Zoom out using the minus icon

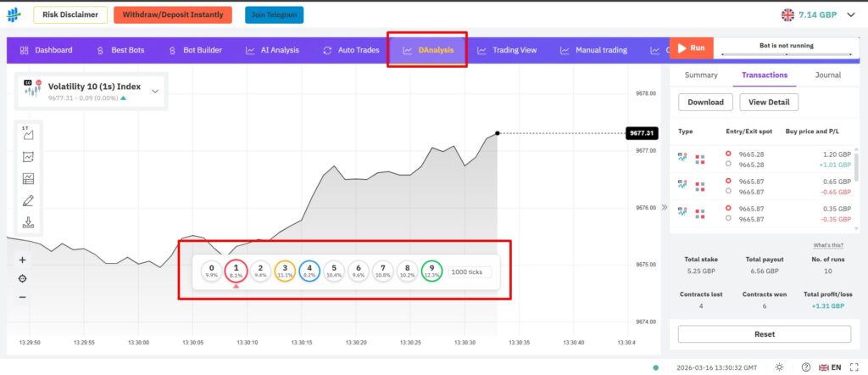click(x=22, y=298)
